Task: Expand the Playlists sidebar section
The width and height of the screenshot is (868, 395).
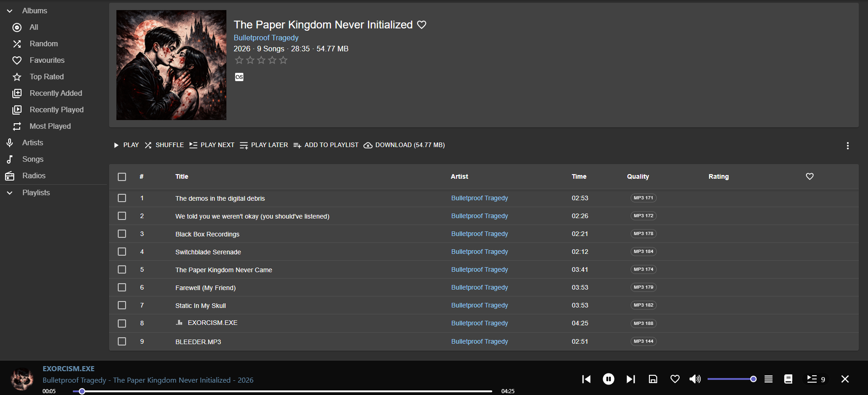Action: click(x=10, y=193)
